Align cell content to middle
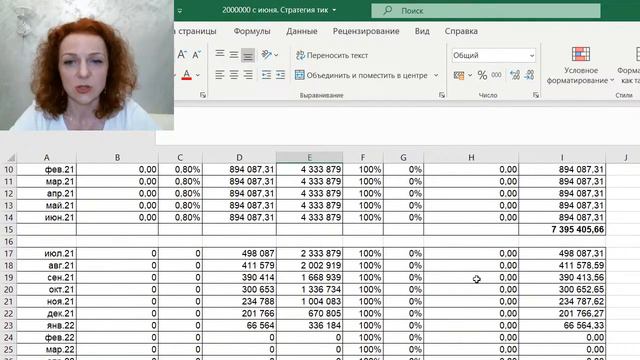Viewport: 640px width, 360px height. [233, 54]
